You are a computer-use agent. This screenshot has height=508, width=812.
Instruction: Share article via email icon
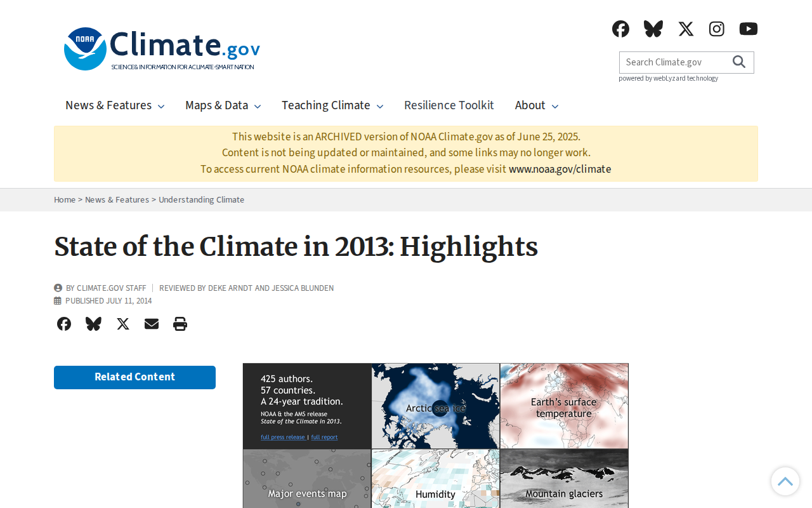tap(152, 324)
